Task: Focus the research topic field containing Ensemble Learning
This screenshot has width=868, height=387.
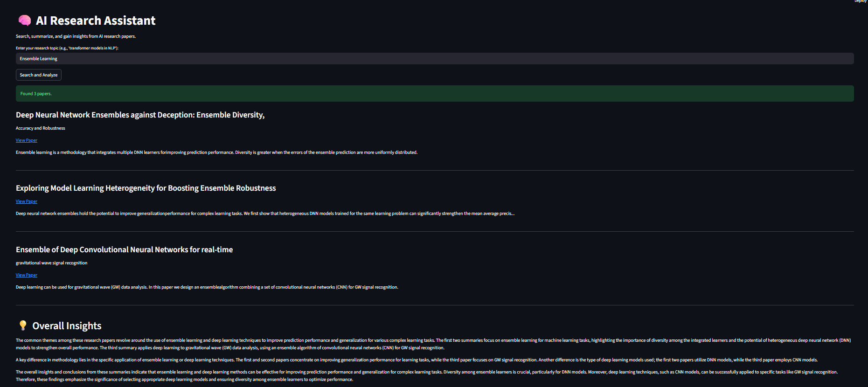Action: (x=434, y=59)
